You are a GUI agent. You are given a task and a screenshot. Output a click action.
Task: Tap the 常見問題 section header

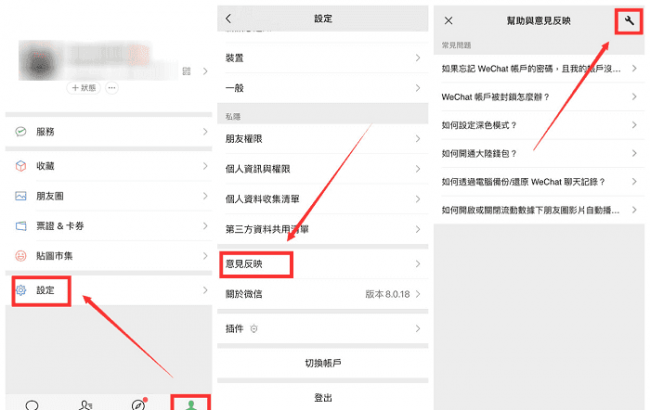click(456, 45)
